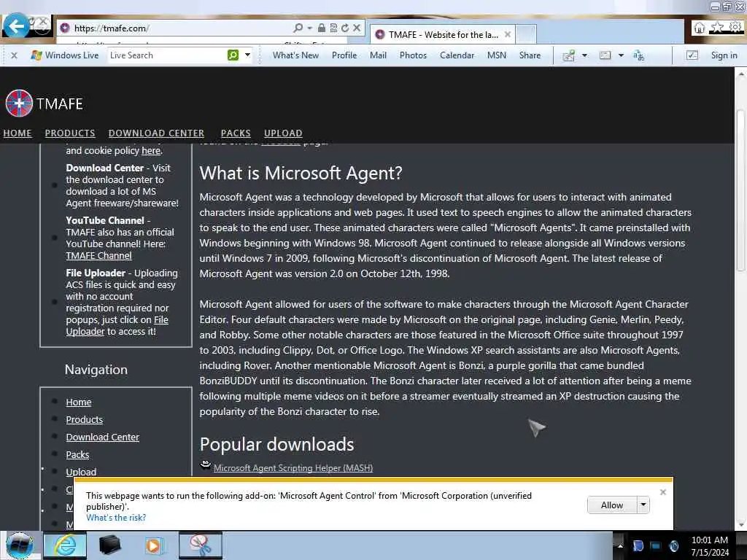This screenshot has height=560, width=747.
Task: Open cookie policy 'here' link
Action: [151, 150]
